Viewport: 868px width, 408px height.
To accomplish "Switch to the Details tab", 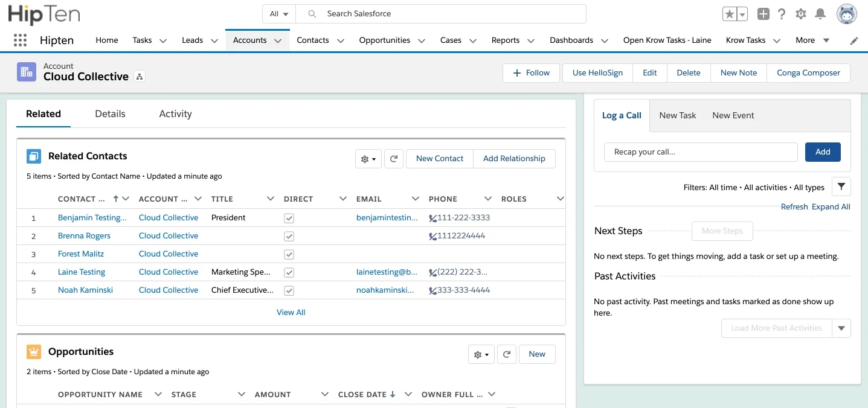I will [110, 114].
